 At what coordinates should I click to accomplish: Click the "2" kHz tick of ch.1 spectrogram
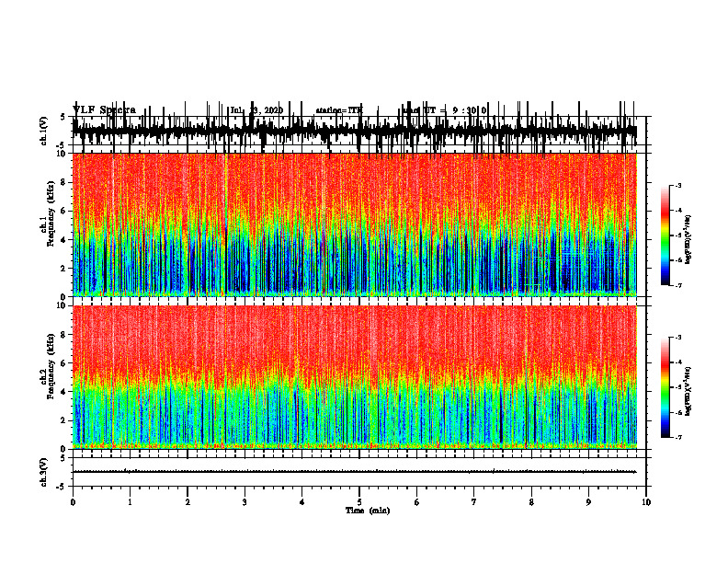(64, 269)
